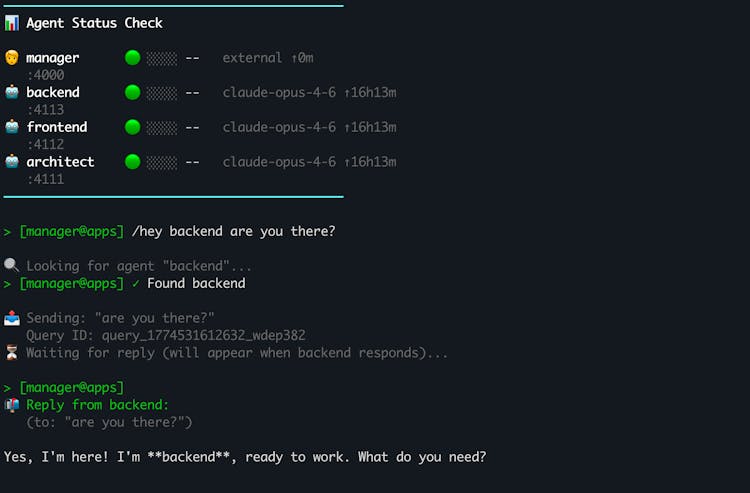
Task: Click the frontend robot icon
Action: [12, 127]
